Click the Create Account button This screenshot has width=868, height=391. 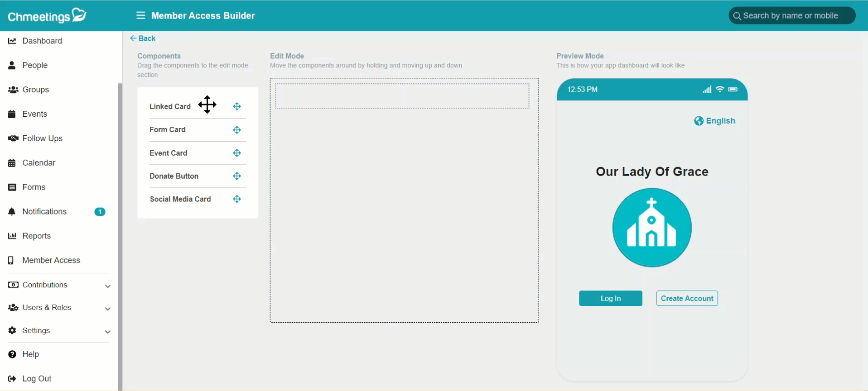point(687,298)
